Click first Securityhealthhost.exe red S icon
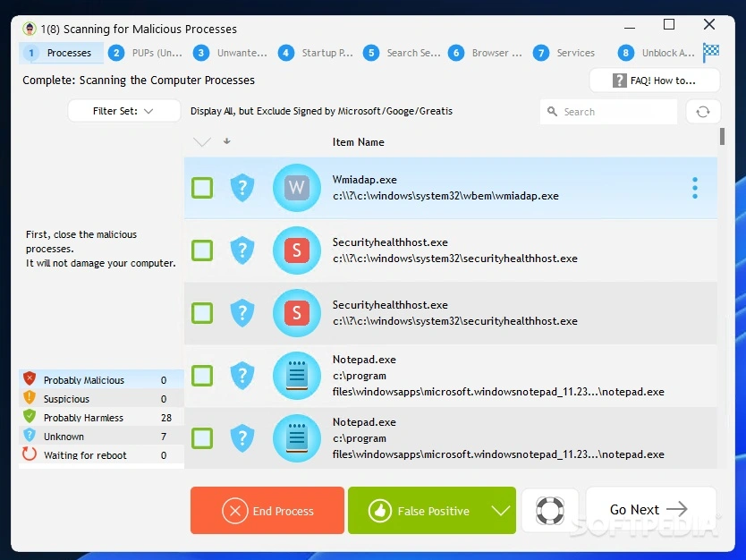The image size is (746, 560). (x=296, y=250)
